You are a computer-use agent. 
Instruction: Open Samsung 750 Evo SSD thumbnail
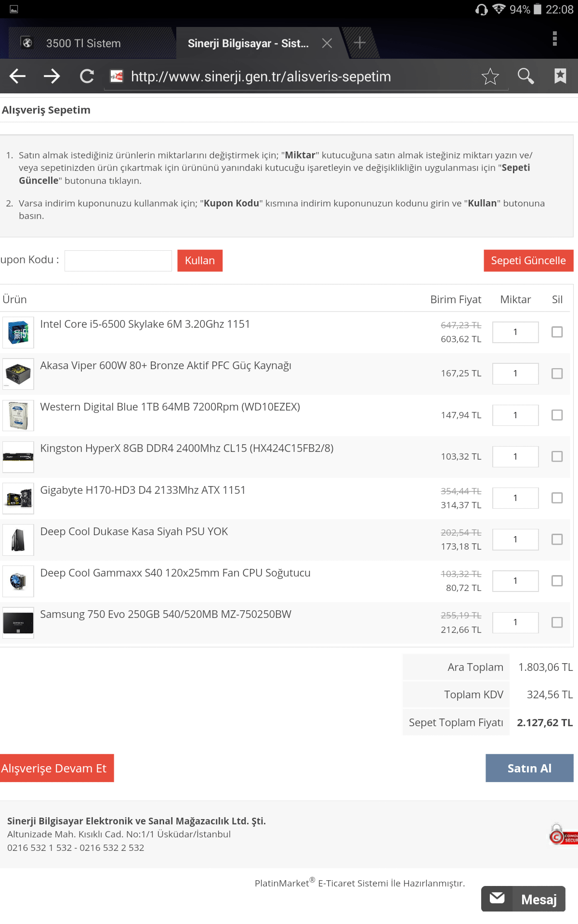tap(18, 623)
